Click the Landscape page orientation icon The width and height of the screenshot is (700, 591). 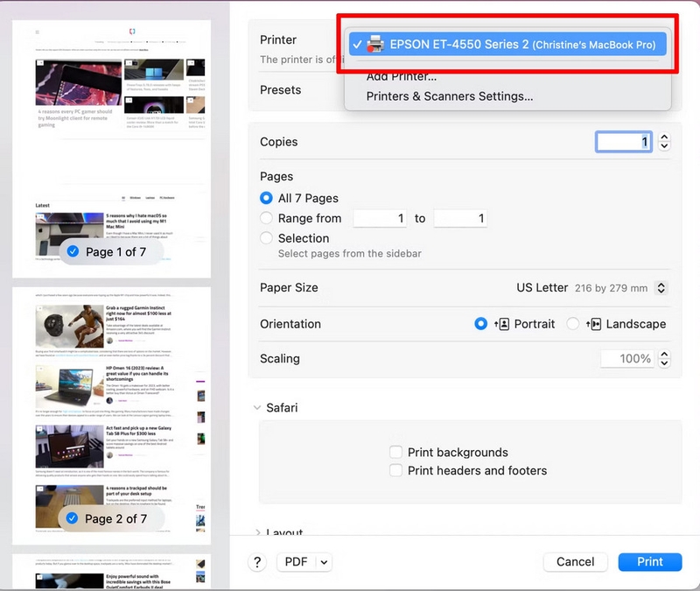click(594, 324)
